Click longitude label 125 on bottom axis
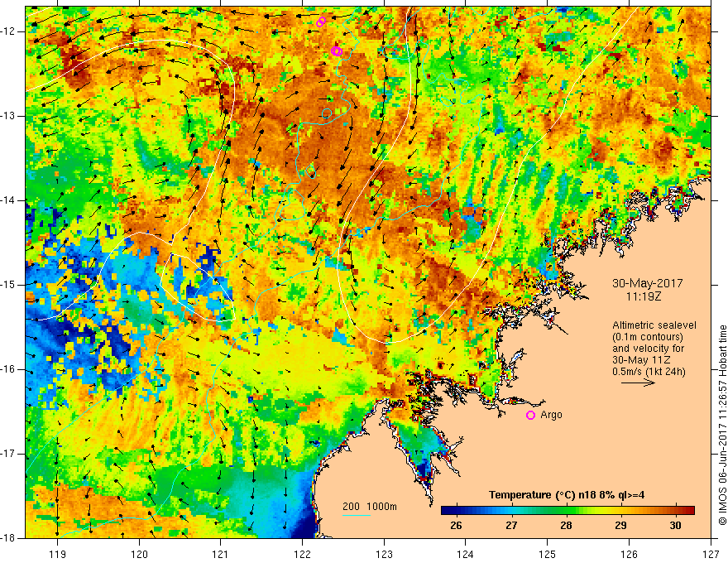This screenshot has width=728, height=563. [548, 554]
